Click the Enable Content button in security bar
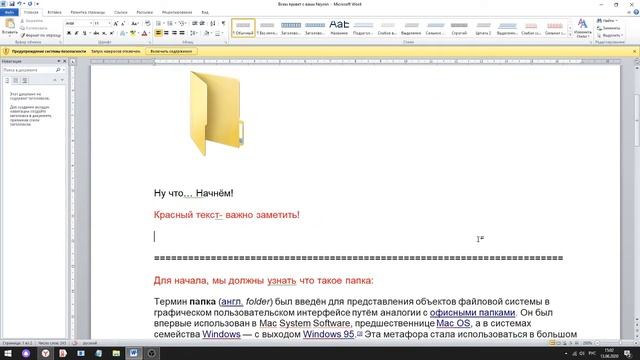 pos(171,51)
